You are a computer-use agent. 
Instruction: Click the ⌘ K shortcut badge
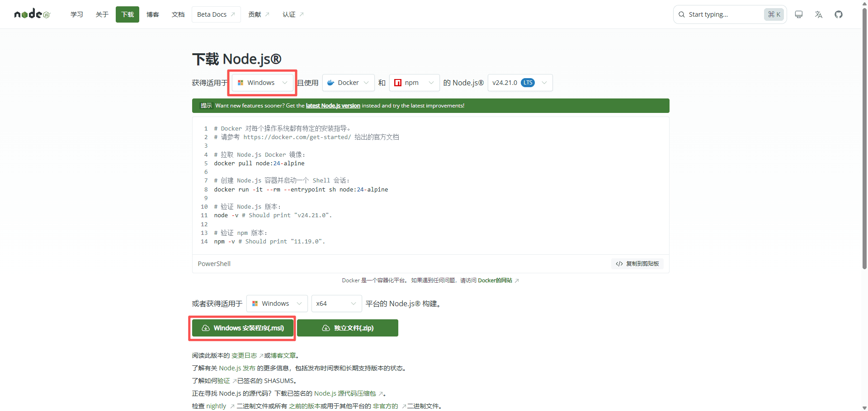point(774,14)
